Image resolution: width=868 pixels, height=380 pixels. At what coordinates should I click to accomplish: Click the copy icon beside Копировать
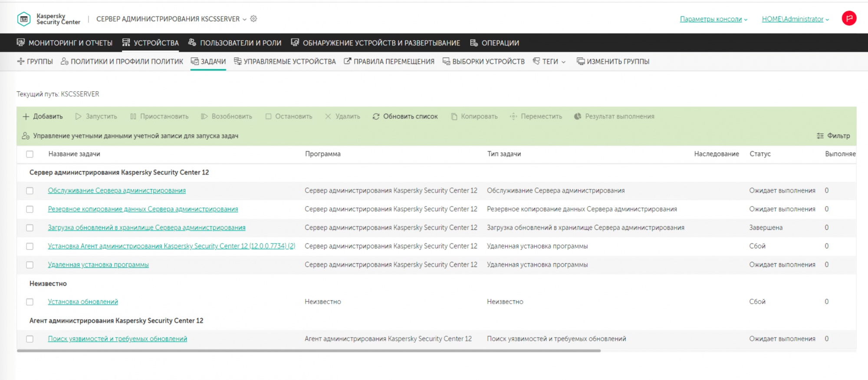[x=454, y=116]
